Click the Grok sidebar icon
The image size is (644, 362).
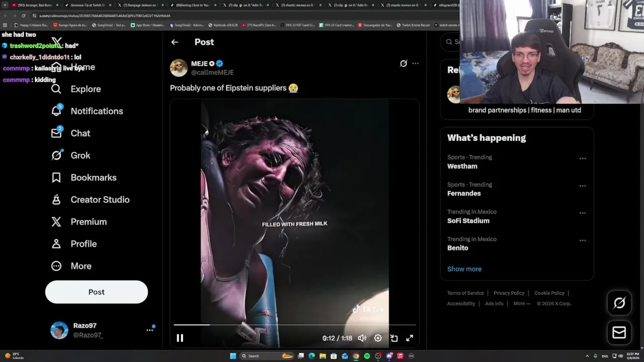point(56,155)
